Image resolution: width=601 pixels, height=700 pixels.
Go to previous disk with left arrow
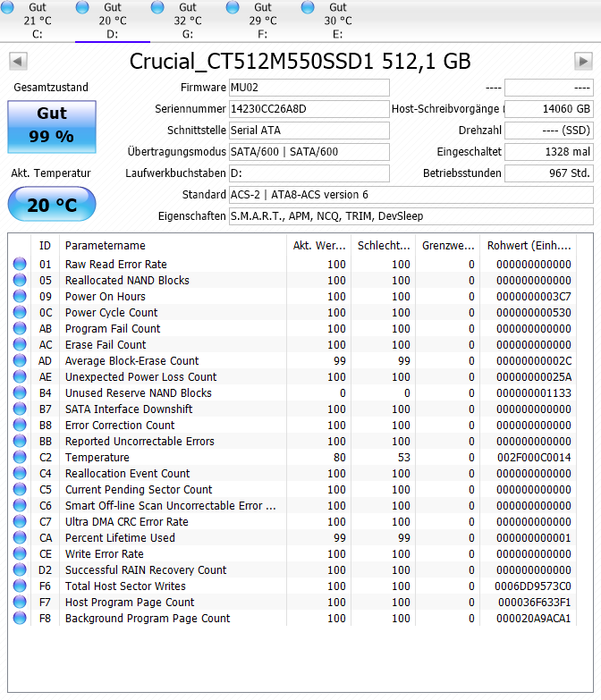coord(18,61)
